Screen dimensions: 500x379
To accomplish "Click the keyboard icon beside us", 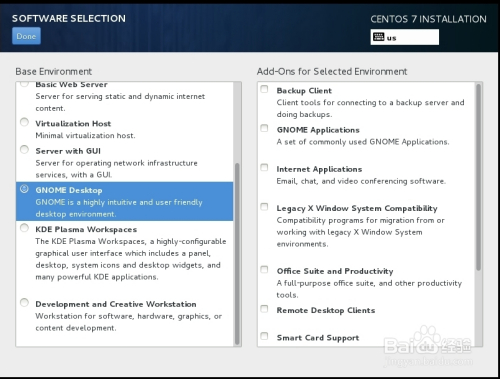I will [379, 37].
